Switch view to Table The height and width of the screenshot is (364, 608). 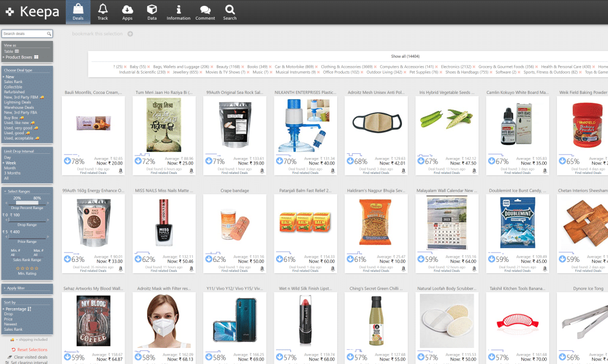pyautogui.click(x=8, y=52)
